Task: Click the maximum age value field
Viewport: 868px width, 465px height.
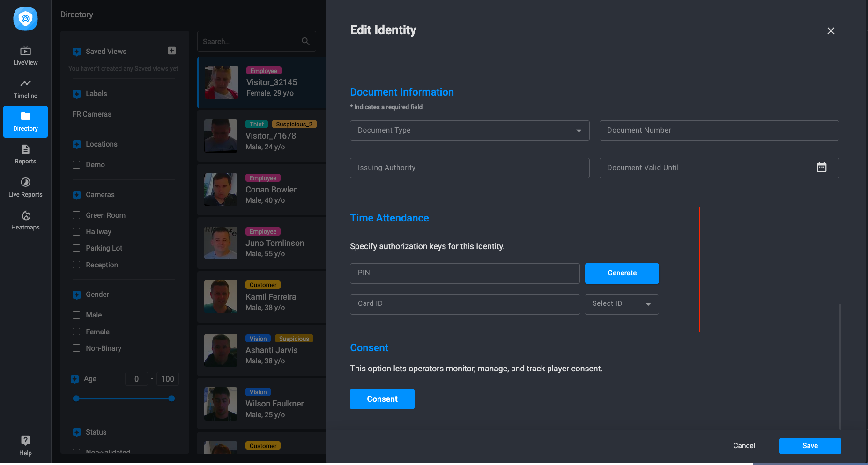Action: [x=167, y=379]
